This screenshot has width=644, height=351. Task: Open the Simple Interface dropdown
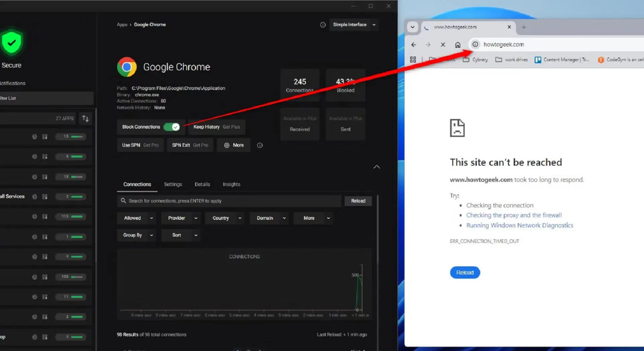tap(354, 24)
